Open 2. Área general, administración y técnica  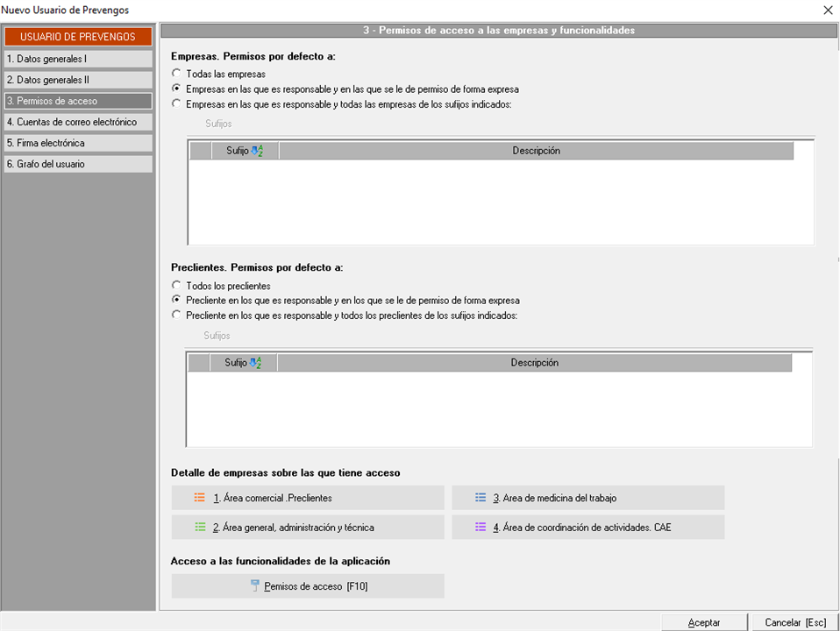click(x=308, y=527)
